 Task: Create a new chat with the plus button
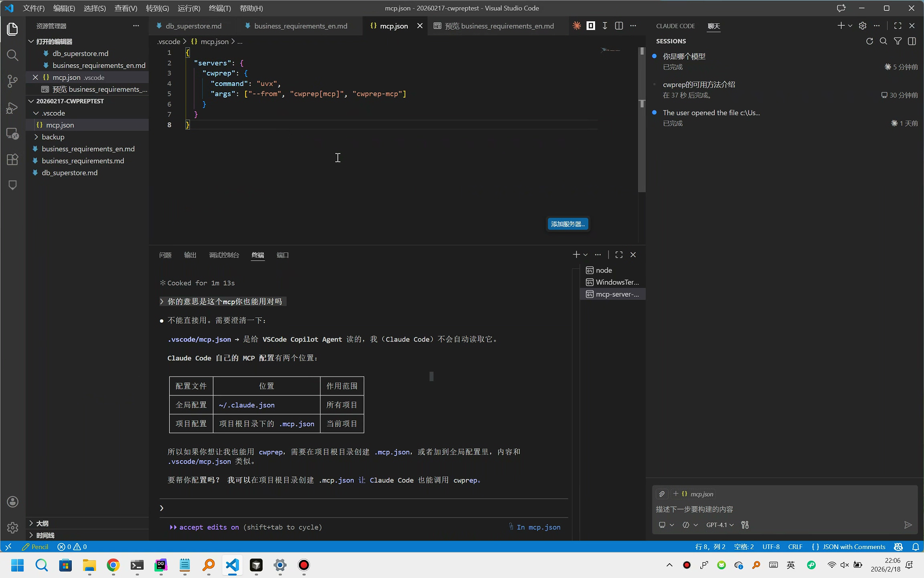(841, 26)
